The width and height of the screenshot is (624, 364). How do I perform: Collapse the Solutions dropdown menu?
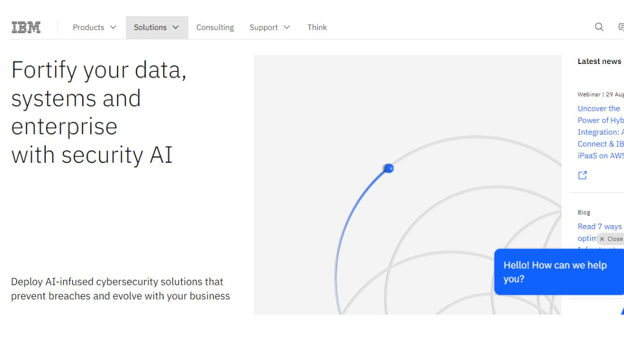click(x=157, y=27)
